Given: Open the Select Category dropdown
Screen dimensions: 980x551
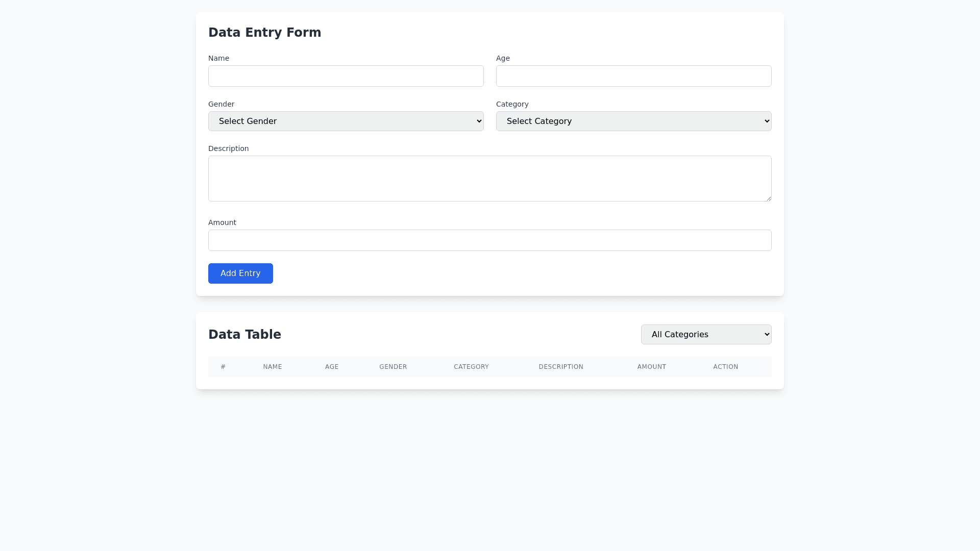Looking at the screenshot, I should [633, 121].
